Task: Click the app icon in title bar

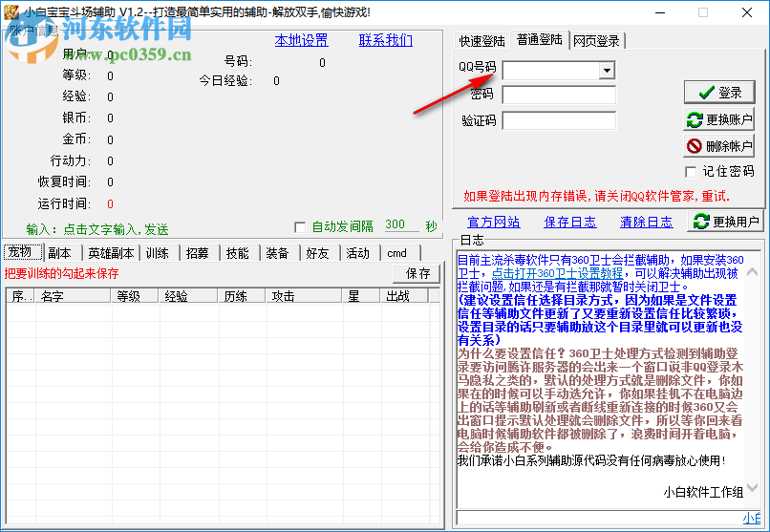Action: point(11,12)
